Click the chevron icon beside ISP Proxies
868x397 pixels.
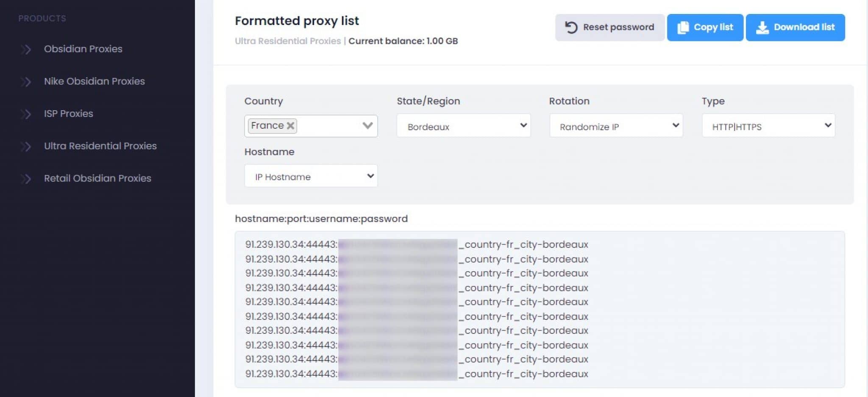point(26,114)
